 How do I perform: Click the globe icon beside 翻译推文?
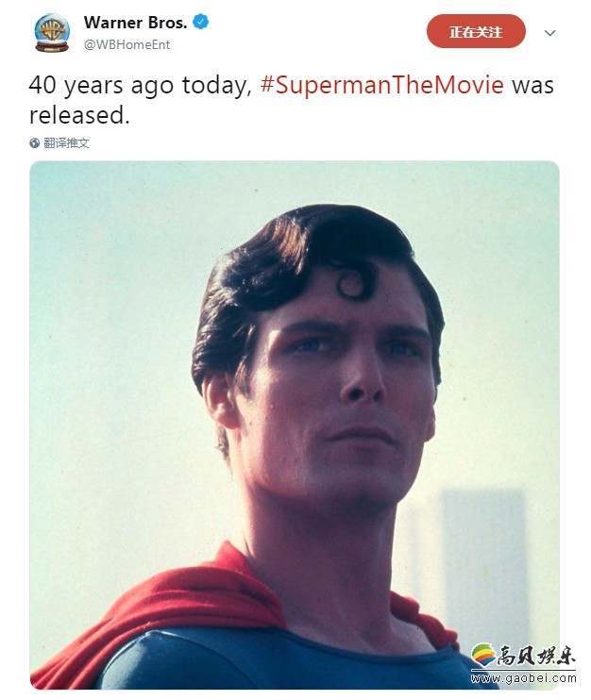(x=35, y=142)
